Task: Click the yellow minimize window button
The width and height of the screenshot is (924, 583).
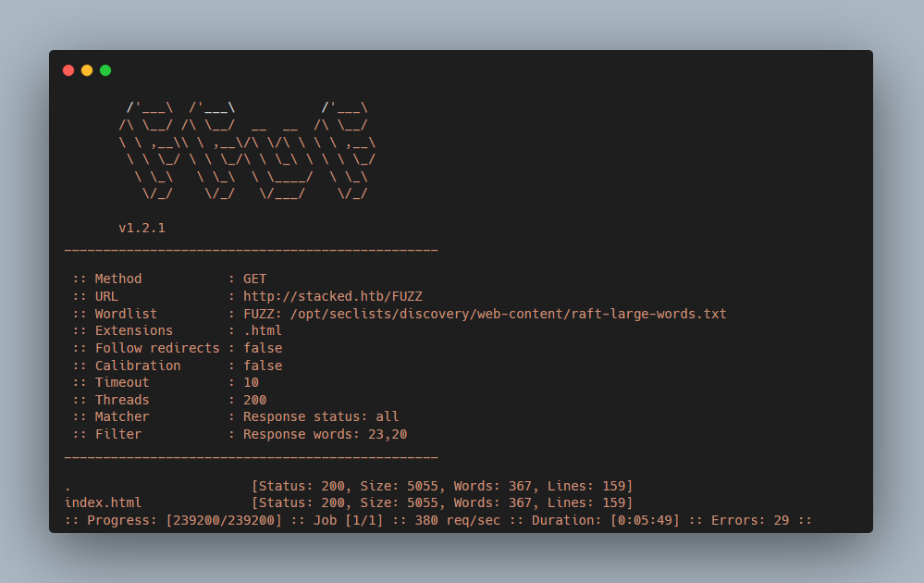Action: pos(87,70)
